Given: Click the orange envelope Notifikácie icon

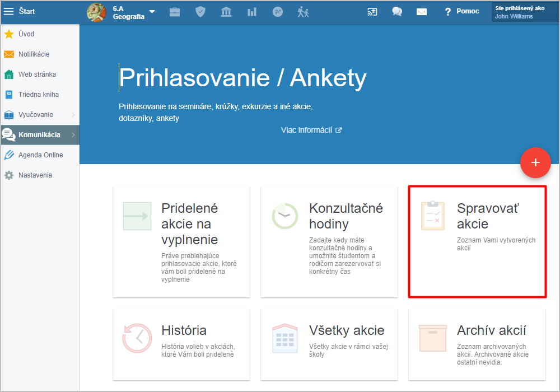Looking at the screenshot, I should (9, 54).
